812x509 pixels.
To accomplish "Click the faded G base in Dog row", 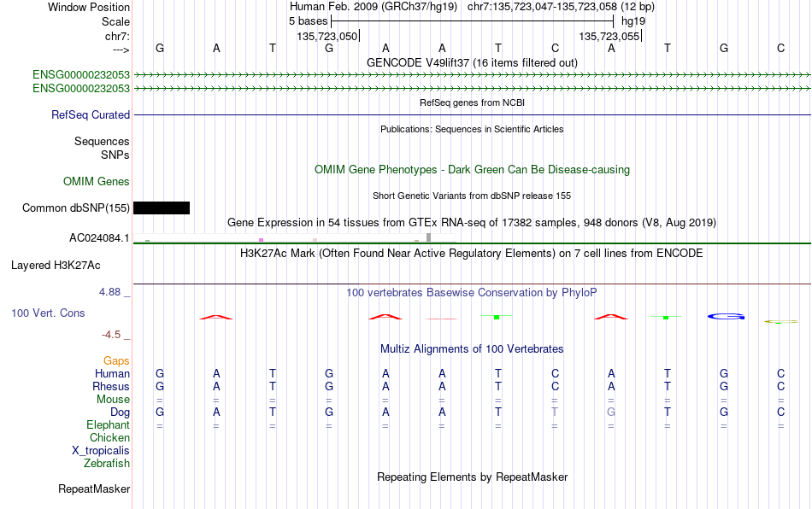I will (611, 412).
